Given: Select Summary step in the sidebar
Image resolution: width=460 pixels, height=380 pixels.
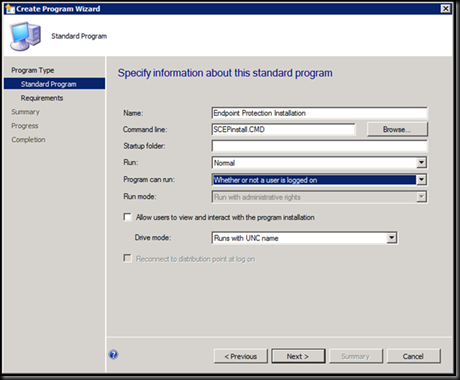Looking at the screenshot, I should pos(25,112).
